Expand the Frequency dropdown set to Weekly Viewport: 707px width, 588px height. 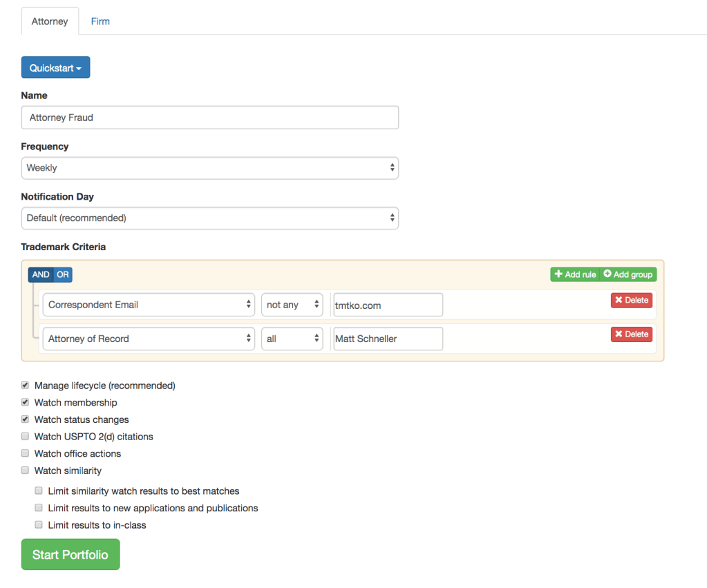click(209, 168)
